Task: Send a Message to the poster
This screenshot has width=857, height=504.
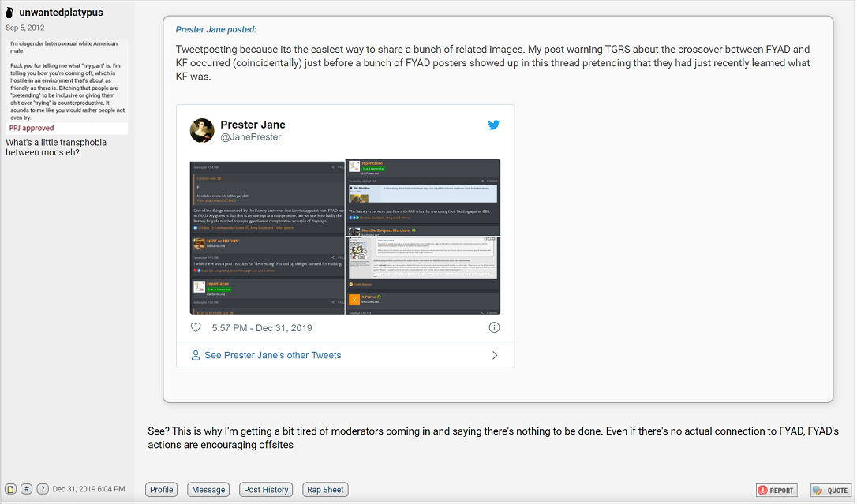Action: (x=208, y=490)
